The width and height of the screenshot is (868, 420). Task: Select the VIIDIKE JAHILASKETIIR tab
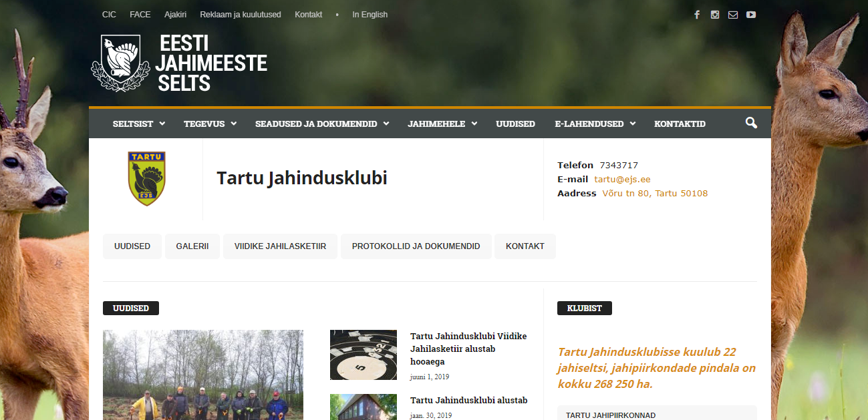tap(280, 246)
